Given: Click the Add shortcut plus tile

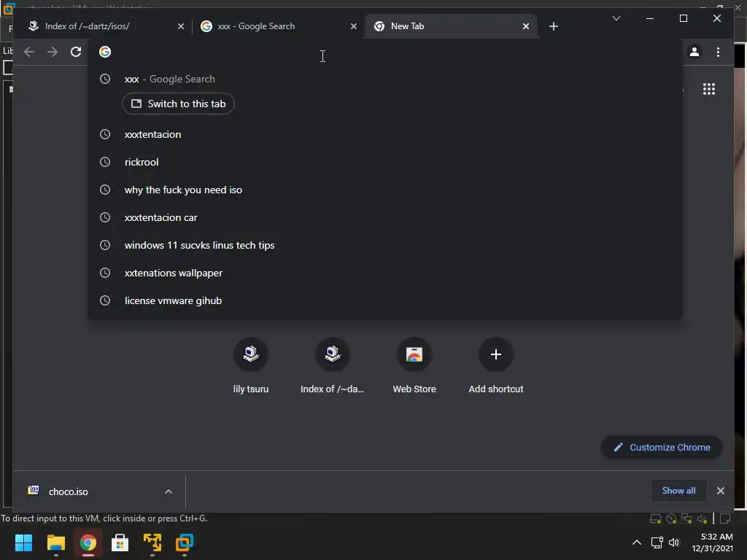Looking at the screenshot, I should (496, 366).
